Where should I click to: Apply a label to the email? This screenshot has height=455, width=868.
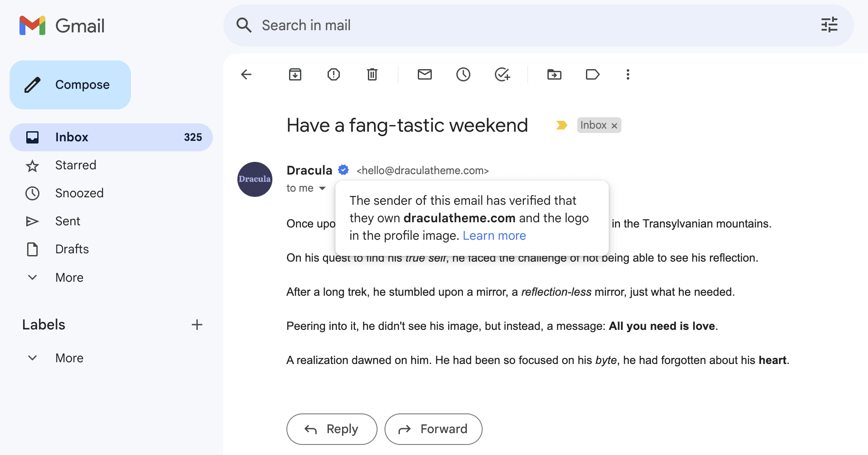coord(593,74)
